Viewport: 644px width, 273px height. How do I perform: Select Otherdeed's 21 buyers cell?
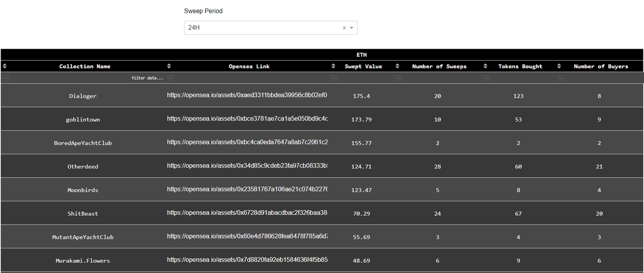[x=599, y=167]
